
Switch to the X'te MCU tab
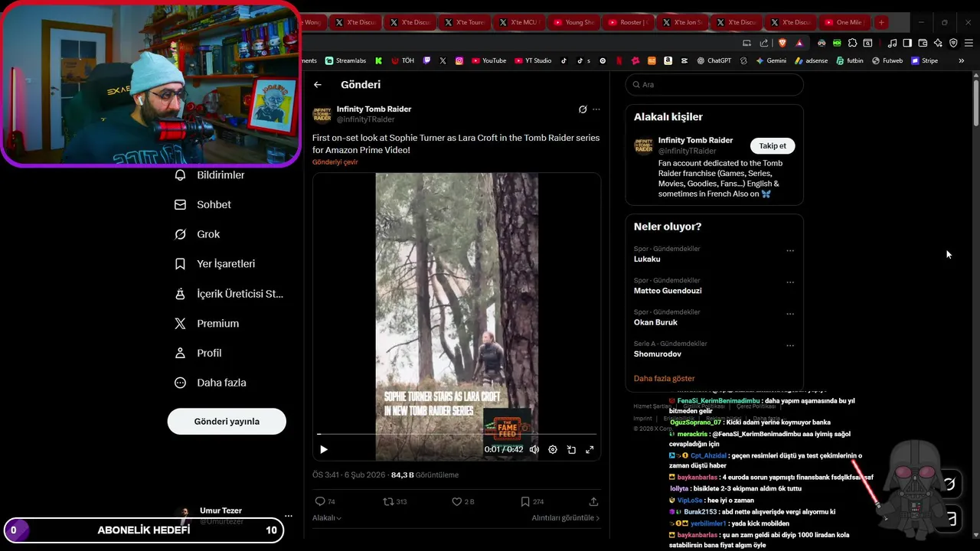(518, 22)
